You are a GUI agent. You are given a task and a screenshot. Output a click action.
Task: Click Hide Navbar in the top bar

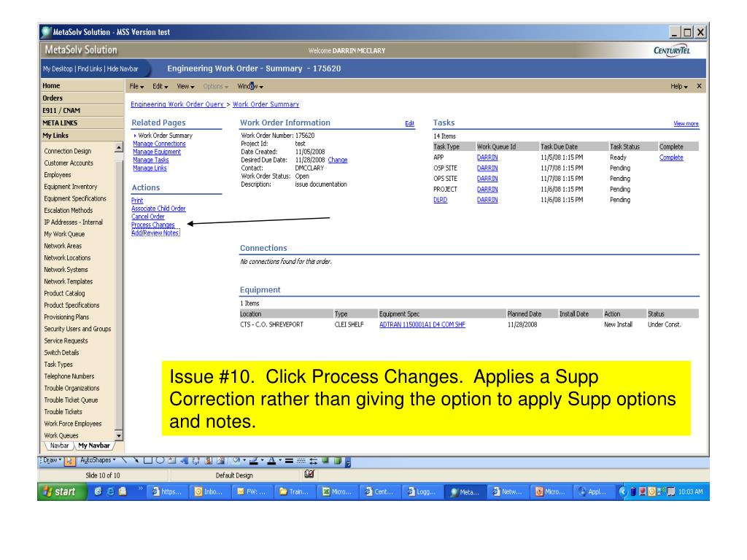(123, 69)
